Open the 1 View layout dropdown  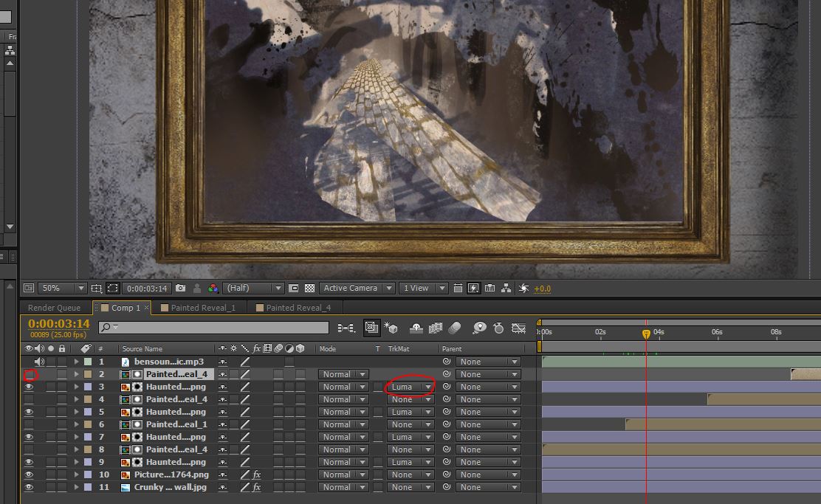424,289
